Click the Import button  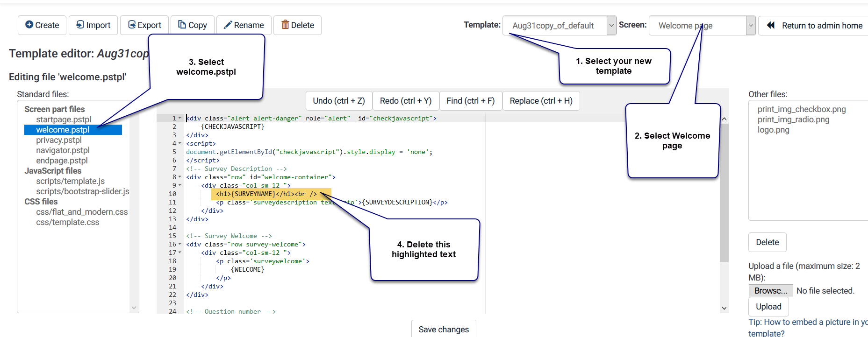coord(93,25)
